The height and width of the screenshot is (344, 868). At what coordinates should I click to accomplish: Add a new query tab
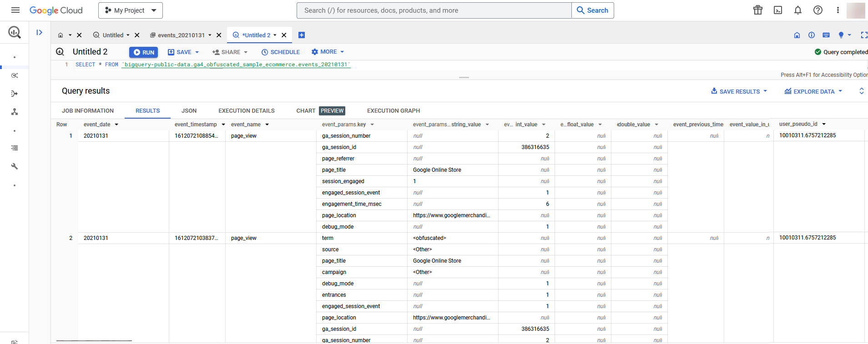tap(301, 35)
